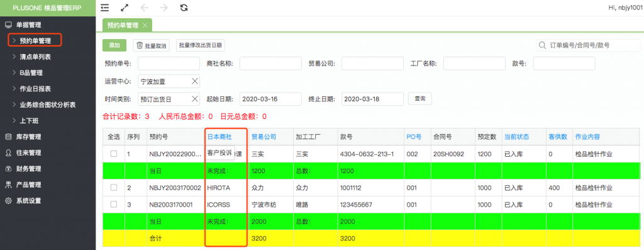Check the row checkbox for NBJY2003170002
This screenshot has height=250, width=644.
(114, 188)
